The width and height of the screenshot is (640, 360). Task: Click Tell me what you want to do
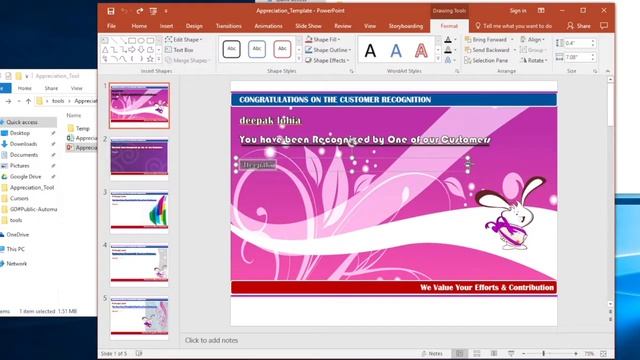(513, 26)
